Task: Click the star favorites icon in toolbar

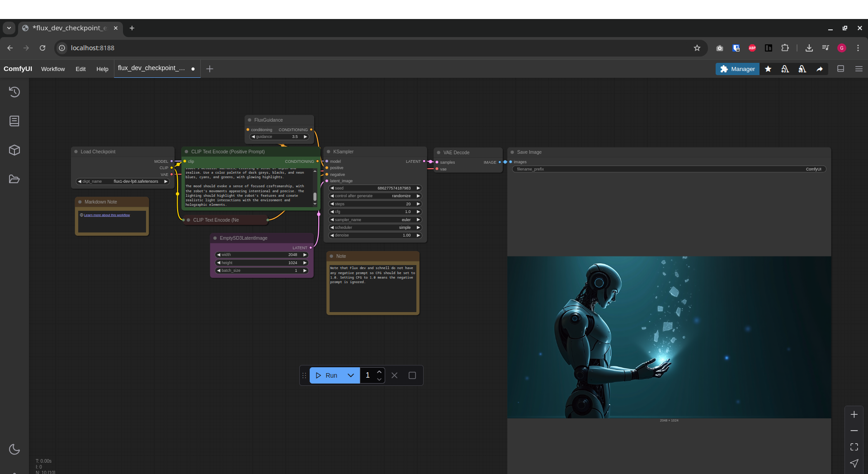Action: [x=768, y=69]
